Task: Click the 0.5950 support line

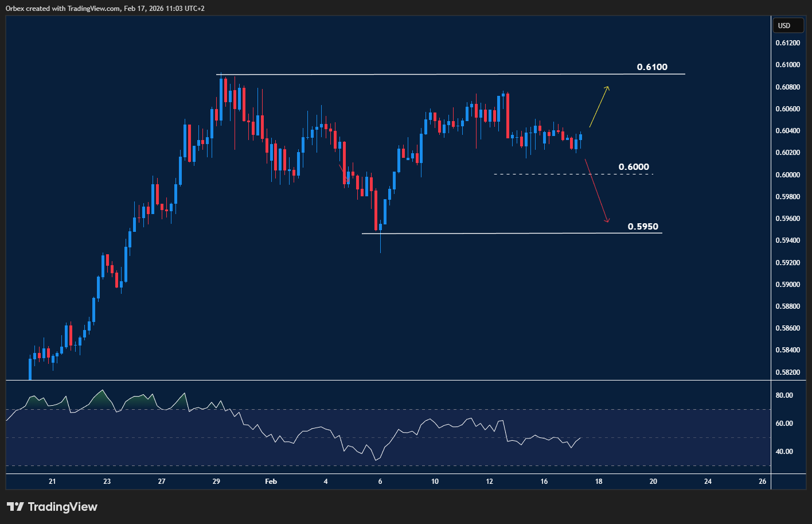Action: click(x=487, y=232)
